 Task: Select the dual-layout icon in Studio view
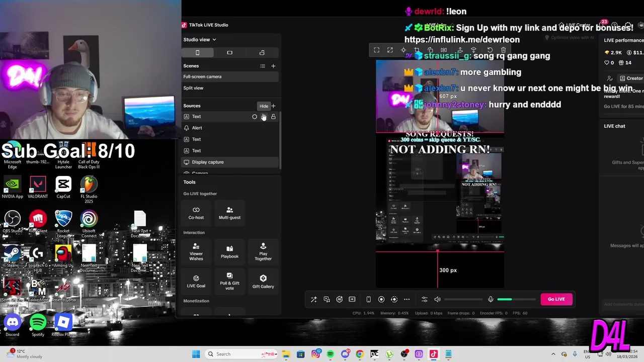point(262,53)
